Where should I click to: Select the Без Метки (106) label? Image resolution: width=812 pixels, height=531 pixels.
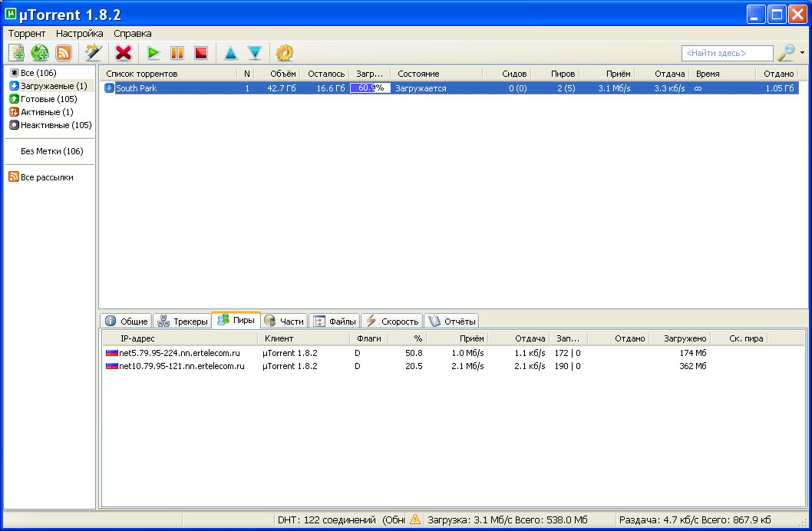[x=51, y=151]
